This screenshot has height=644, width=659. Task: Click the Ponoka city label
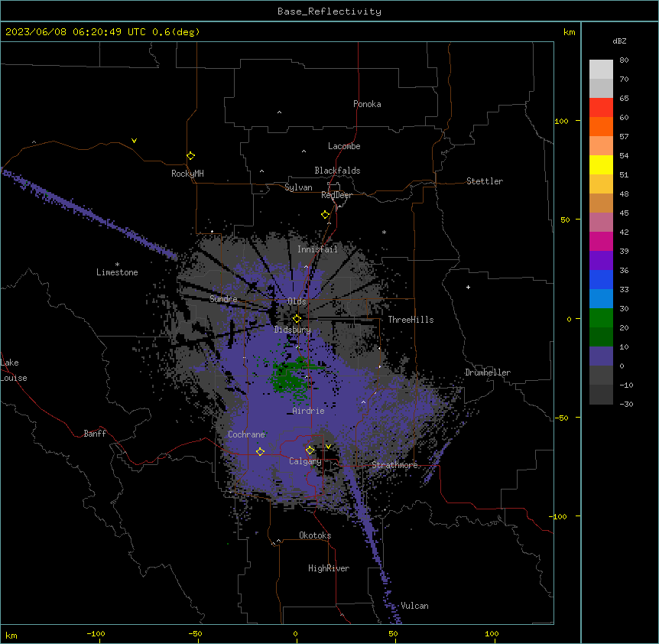(367, 104)
